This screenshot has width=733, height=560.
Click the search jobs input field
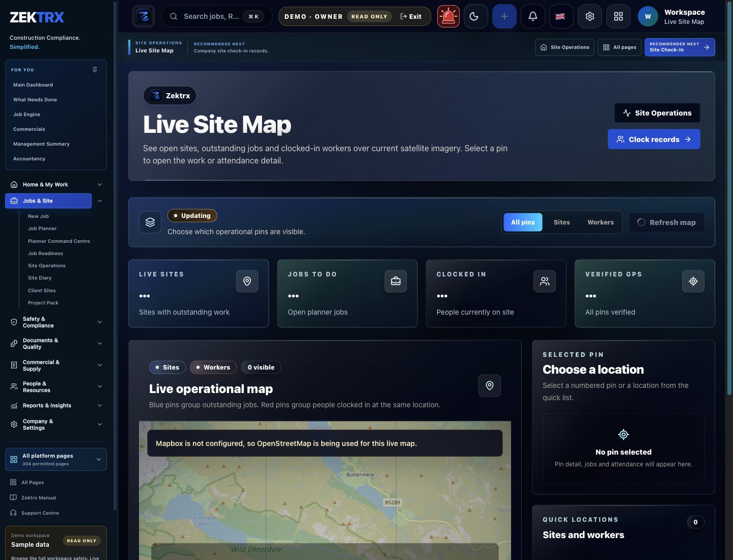pos(216,16)
